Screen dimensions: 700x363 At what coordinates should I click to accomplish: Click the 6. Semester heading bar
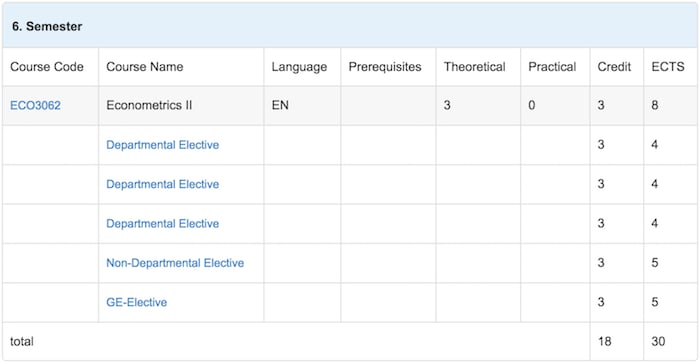coord(350,26)
